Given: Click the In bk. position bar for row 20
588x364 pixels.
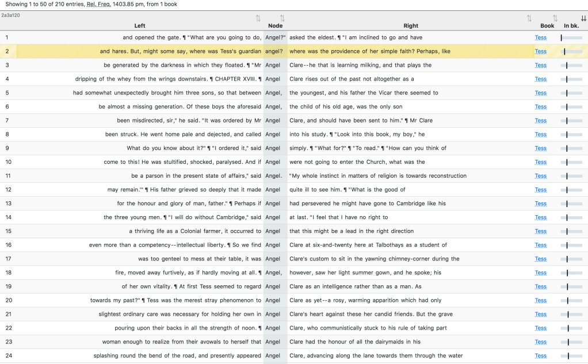Looking at the screenshot, I should click(x=571, y=301).
